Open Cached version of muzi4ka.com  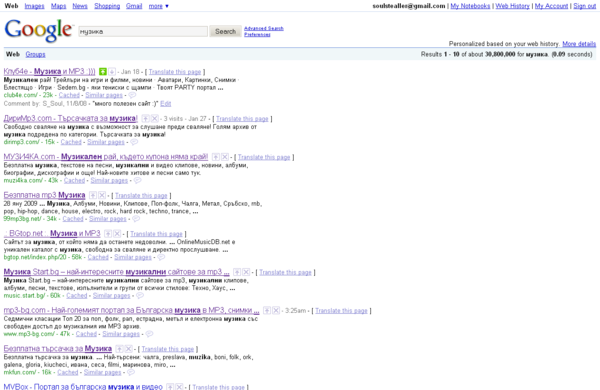74,180
